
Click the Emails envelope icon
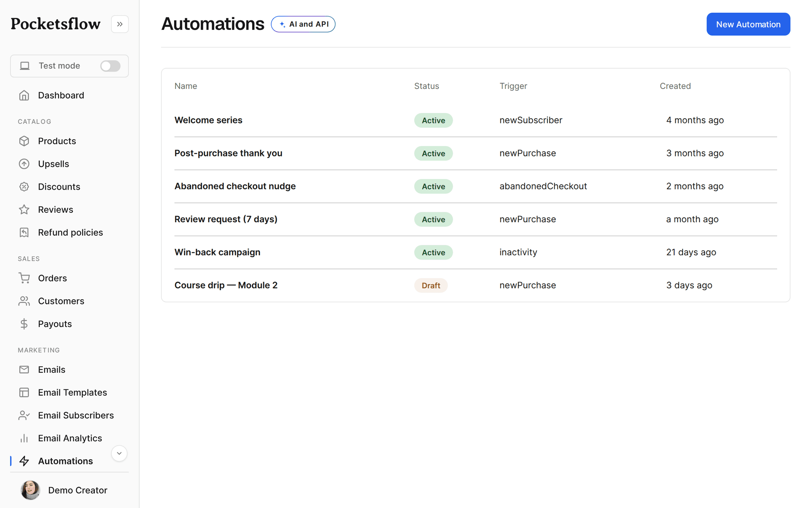tap(24, 369)
